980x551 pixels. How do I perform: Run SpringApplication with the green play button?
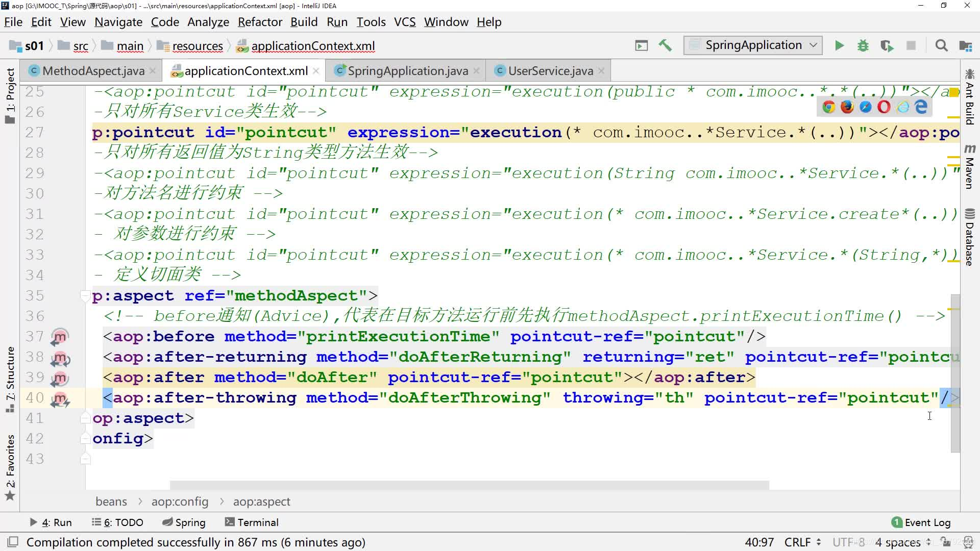[x=839, y=46]
